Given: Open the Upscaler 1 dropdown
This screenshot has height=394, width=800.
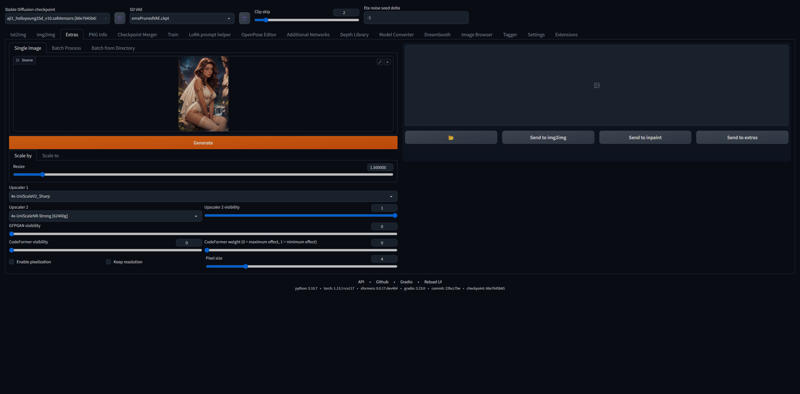Looking at the screenshot, I should [203, 196].
